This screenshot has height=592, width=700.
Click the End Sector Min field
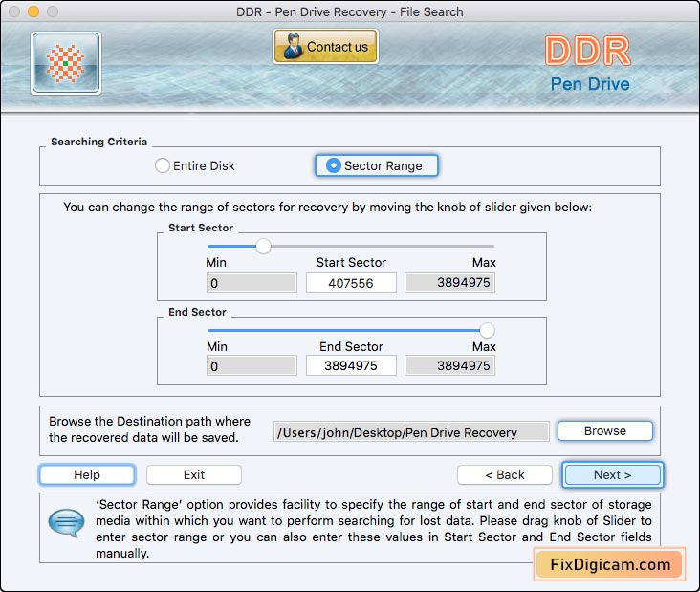(252, 365)
